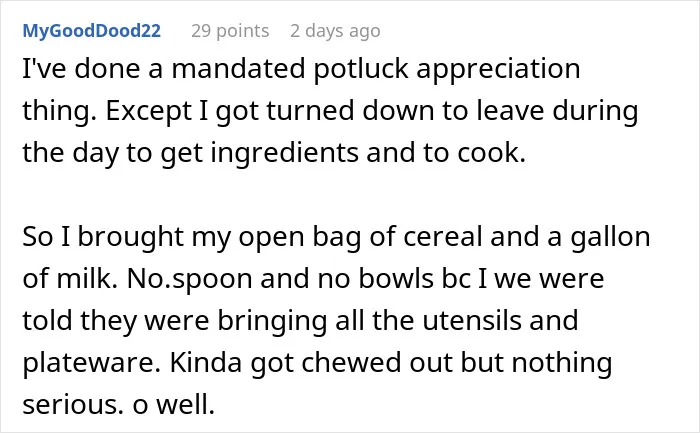This screenshot has width=700, height=433.
Task: Click the text No.spoon in the comment
Action: tap(190, 279)
